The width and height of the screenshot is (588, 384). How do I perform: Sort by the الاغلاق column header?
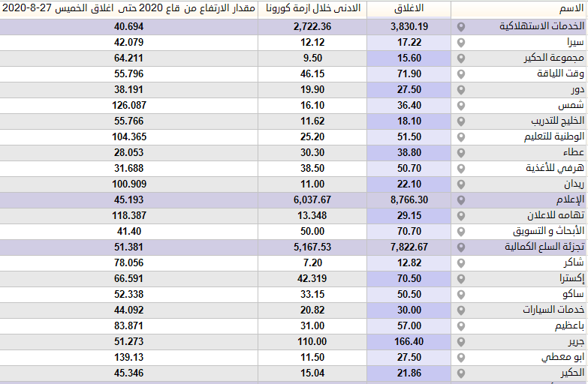coord(409,8)
